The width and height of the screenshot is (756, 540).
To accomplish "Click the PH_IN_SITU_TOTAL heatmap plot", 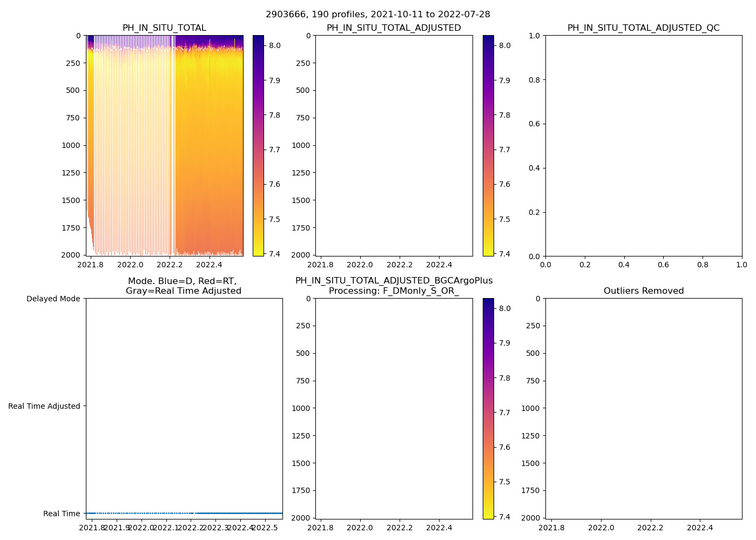I will (165, 146).
